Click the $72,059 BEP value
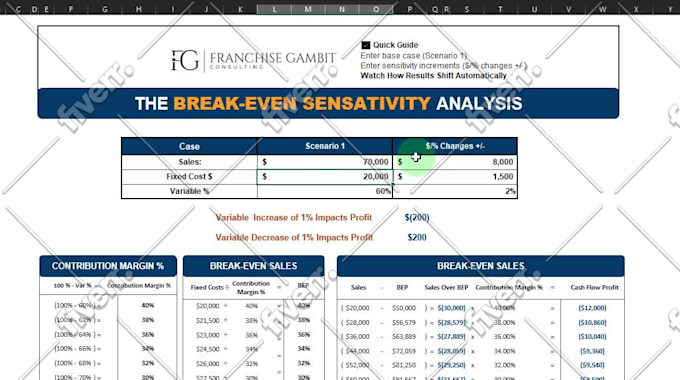This screenshot has height=380, width=680. 404,351
